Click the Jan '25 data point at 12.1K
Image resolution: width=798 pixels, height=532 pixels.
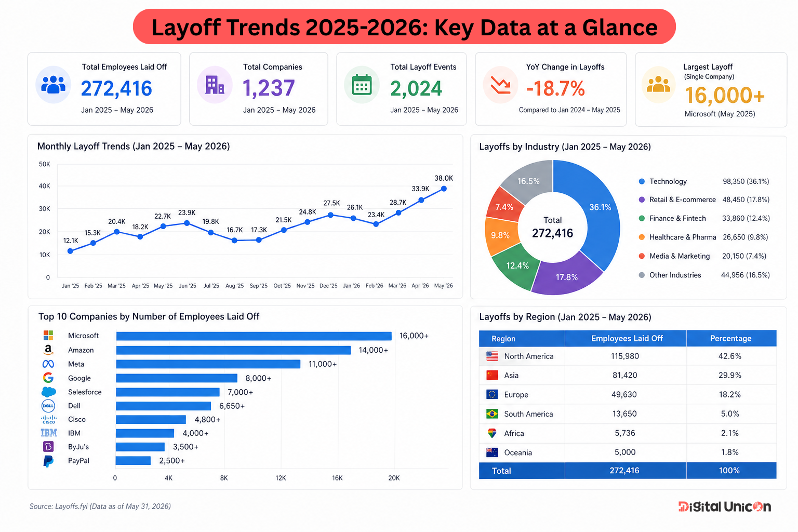(x=71, y=251)
